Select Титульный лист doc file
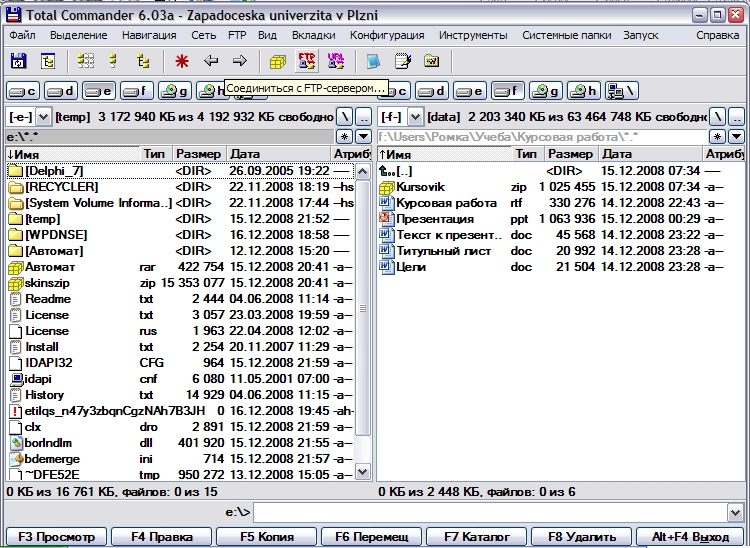750x548 pixels. pyautogui.click(x=561, y=251)
